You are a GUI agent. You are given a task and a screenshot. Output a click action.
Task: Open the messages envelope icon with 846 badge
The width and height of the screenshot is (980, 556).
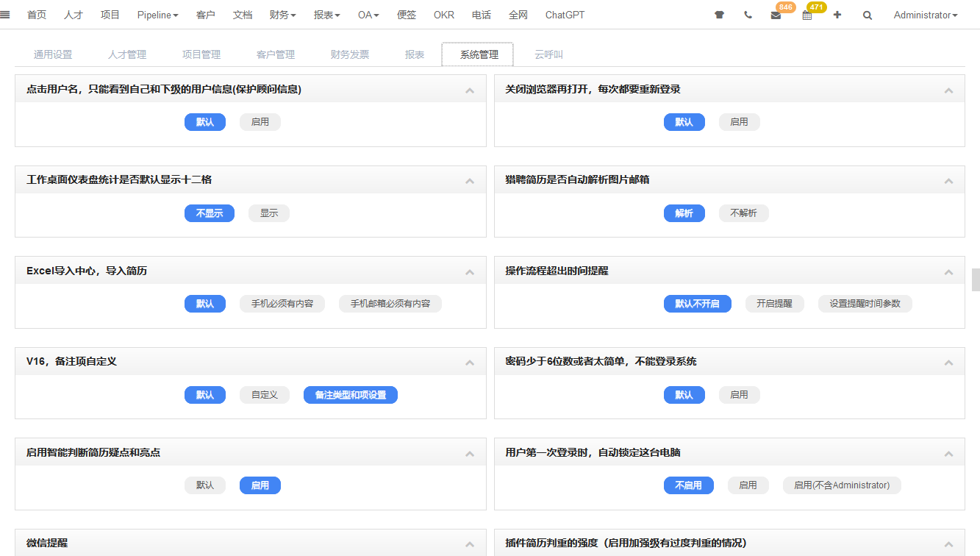tap(776, 15)
